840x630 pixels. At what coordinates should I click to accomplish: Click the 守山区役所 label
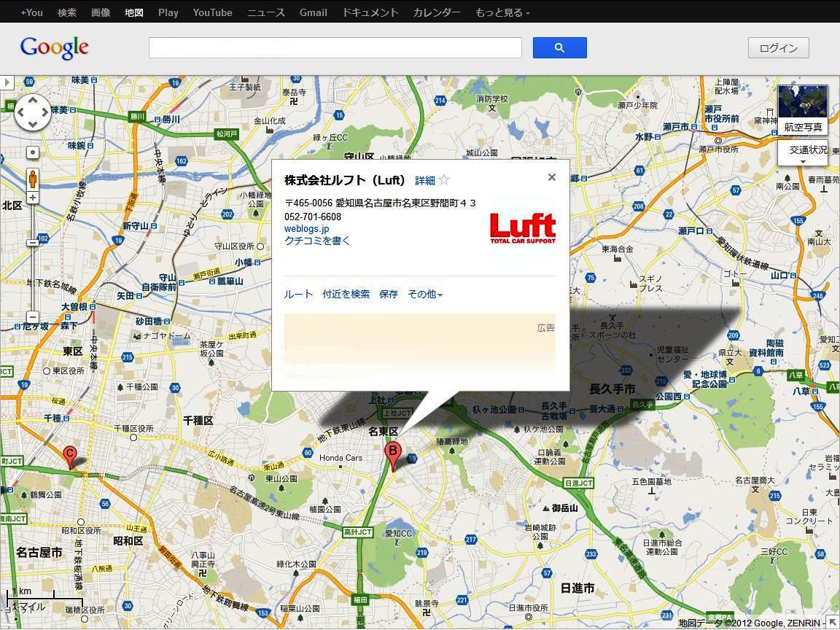(x=234, y=246)
